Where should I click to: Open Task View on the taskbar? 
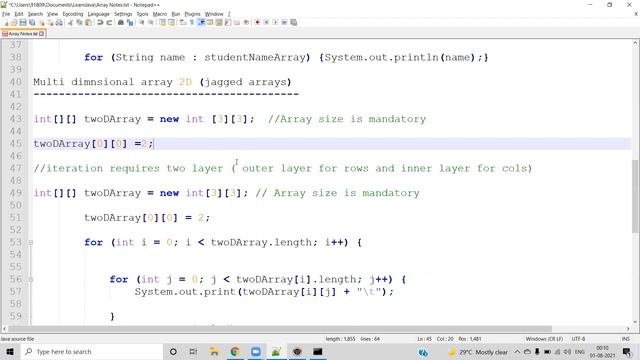coord(193,351)
